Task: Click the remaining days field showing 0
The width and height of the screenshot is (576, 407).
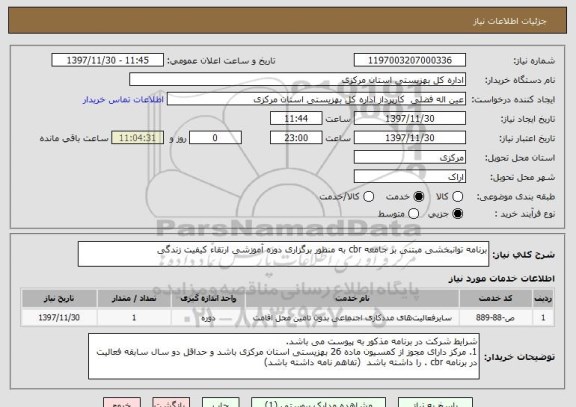Action: click(x=215, y=138)
